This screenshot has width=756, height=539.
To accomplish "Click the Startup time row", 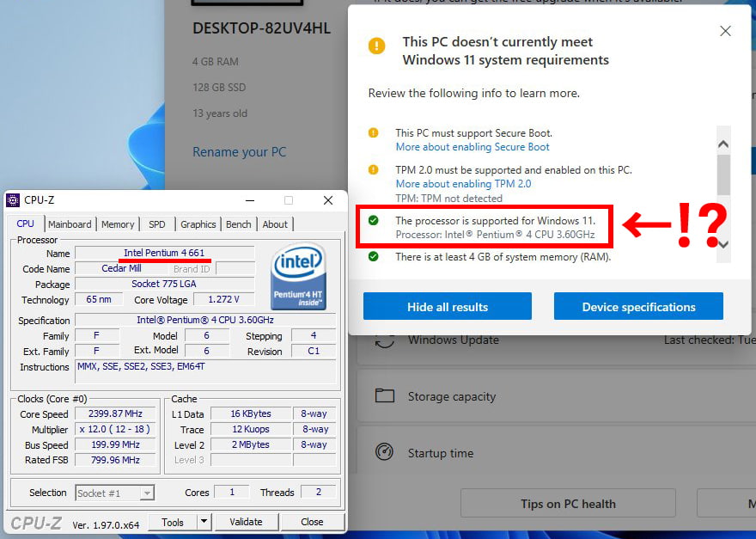I will [557, 453].
